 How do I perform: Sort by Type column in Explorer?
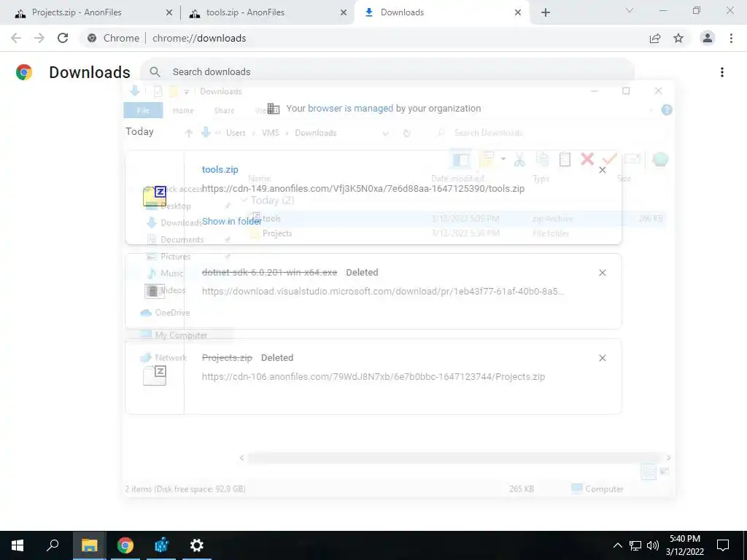pos(541,179)
